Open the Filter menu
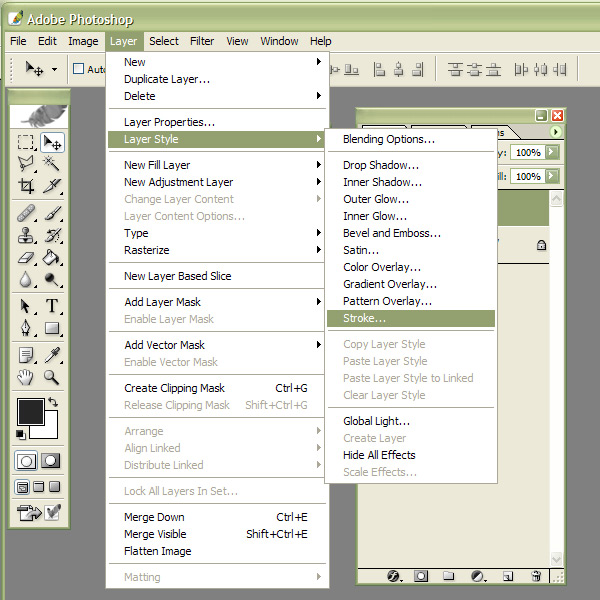The height and width of the screenshot is (600, 600). [x=202, y=41]
